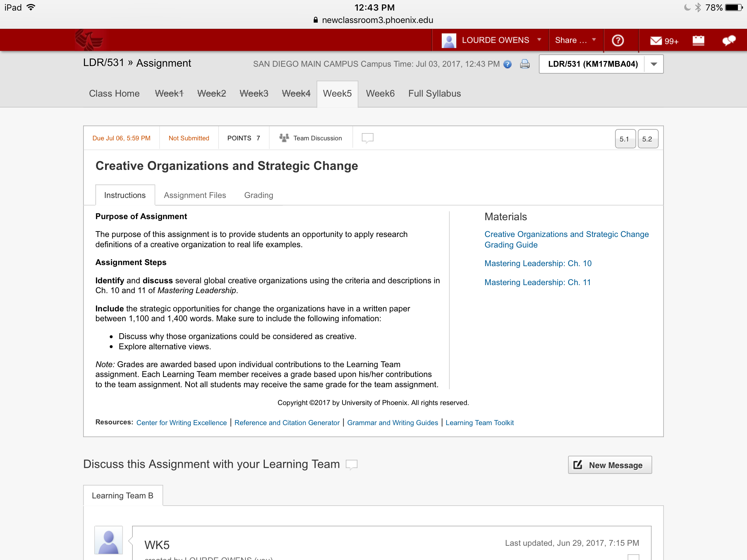Select the Instructions tab
This screenshot has height=560, width=747.
point(125,195)
